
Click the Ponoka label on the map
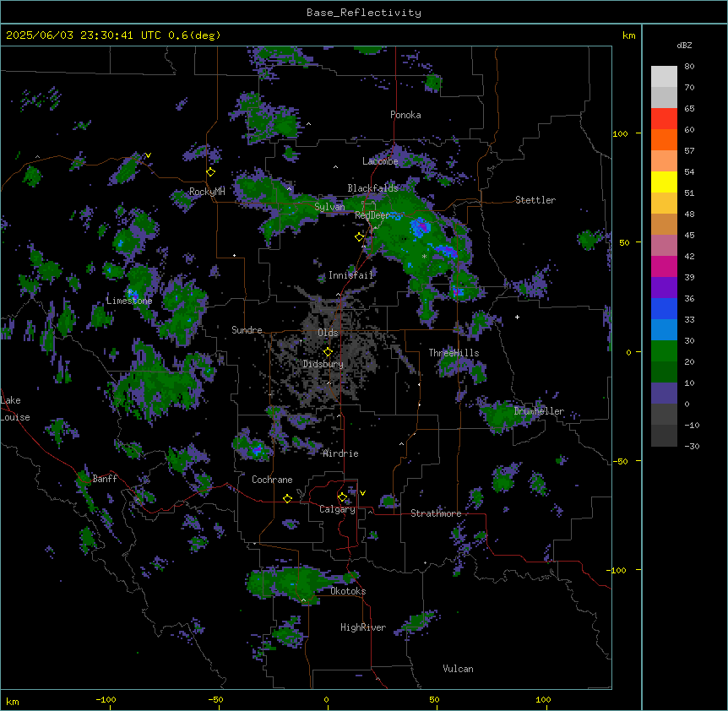click(x=405, y=115)
